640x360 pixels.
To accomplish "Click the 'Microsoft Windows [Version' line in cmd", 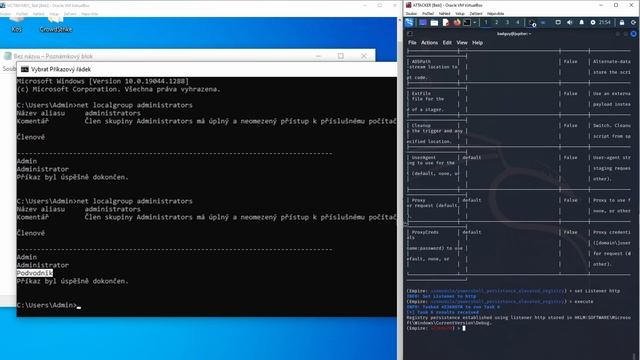I will (x=103, y=81).
